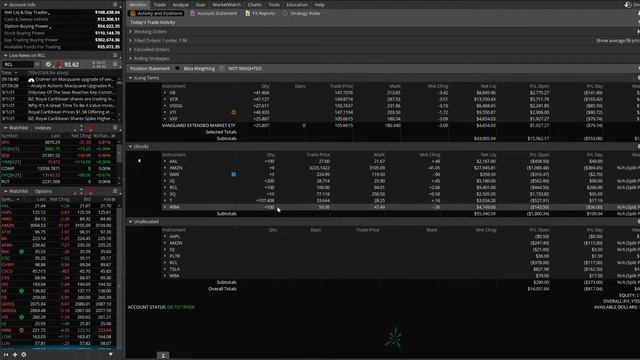This screenshot has height=360, width=640.
Task: Switch to the Scan main tab
Action: (200, 4)
